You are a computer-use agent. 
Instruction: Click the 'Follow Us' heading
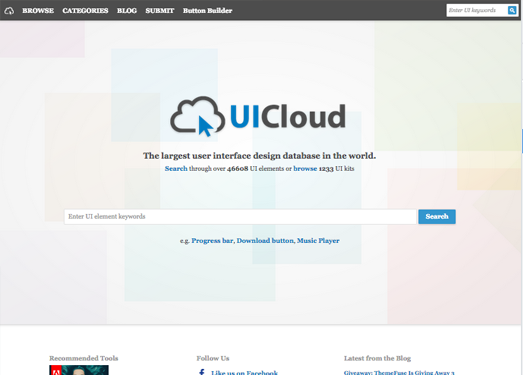pyautogui.click(x=213, y=358)
